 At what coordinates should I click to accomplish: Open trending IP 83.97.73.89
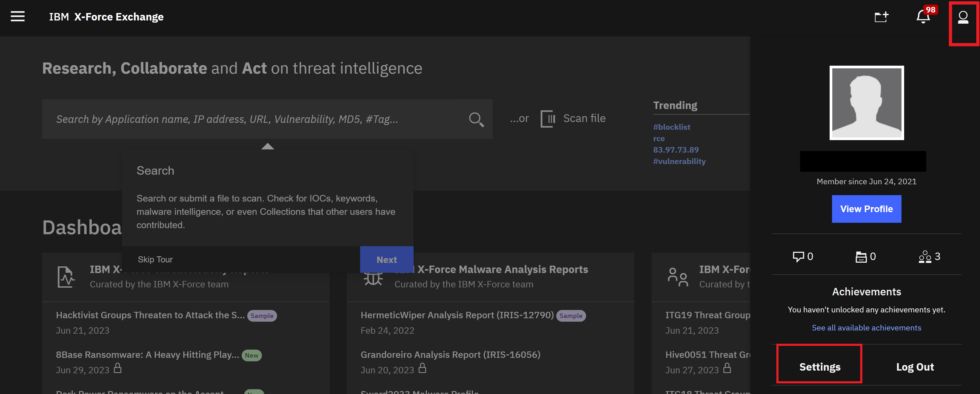(676, 150)
